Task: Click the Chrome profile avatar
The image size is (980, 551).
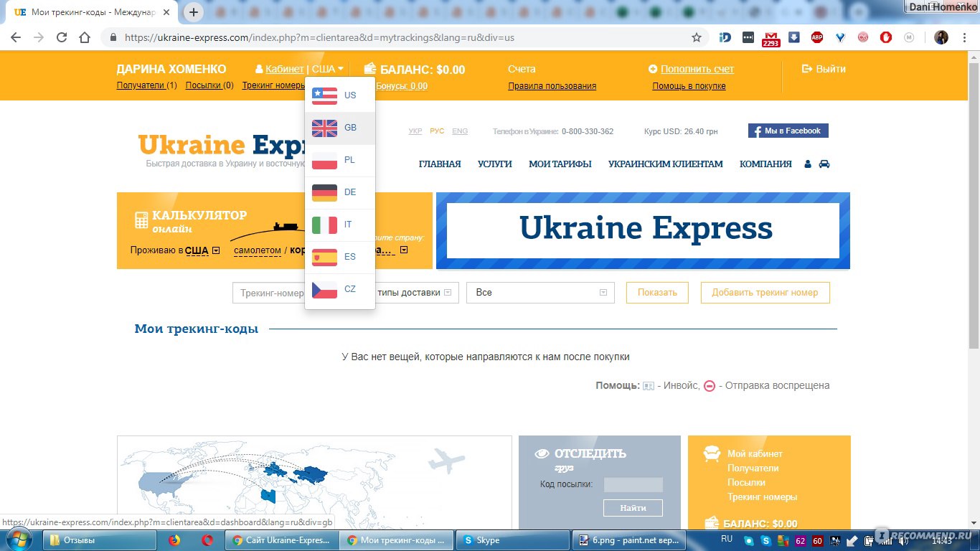Action: pos(941,37)
